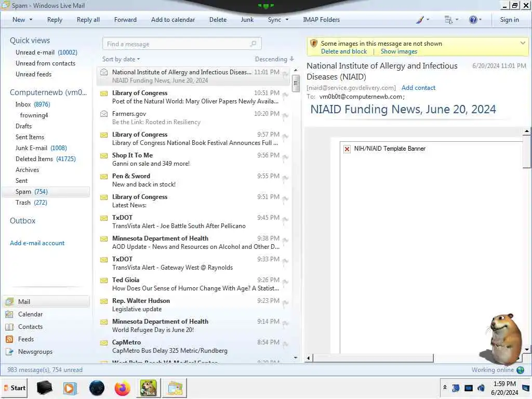Click the message list vertical scrollbar thumb

tap(296, 83)
